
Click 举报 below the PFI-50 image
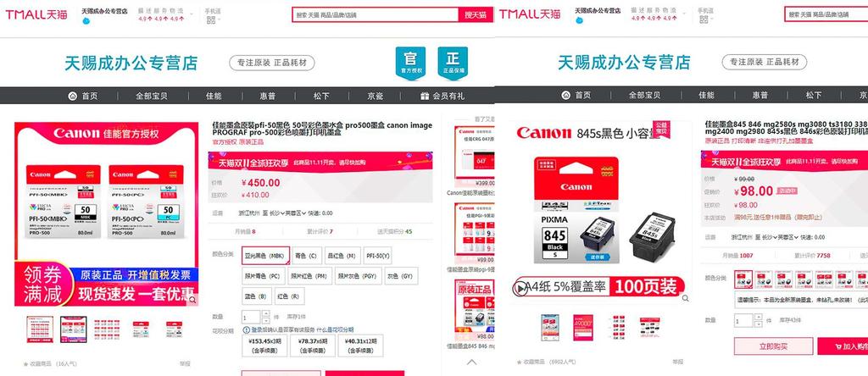(x=185, y=364)
